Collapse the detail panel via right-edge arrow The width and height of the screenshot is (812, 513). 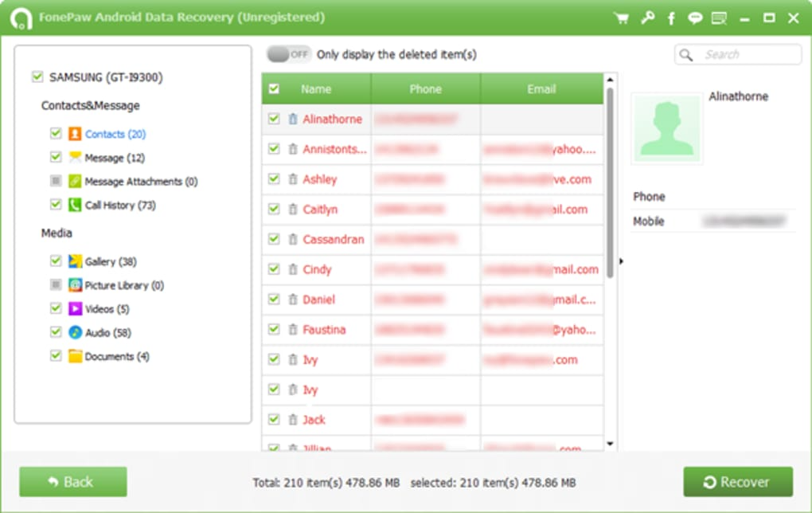(622, 259)
